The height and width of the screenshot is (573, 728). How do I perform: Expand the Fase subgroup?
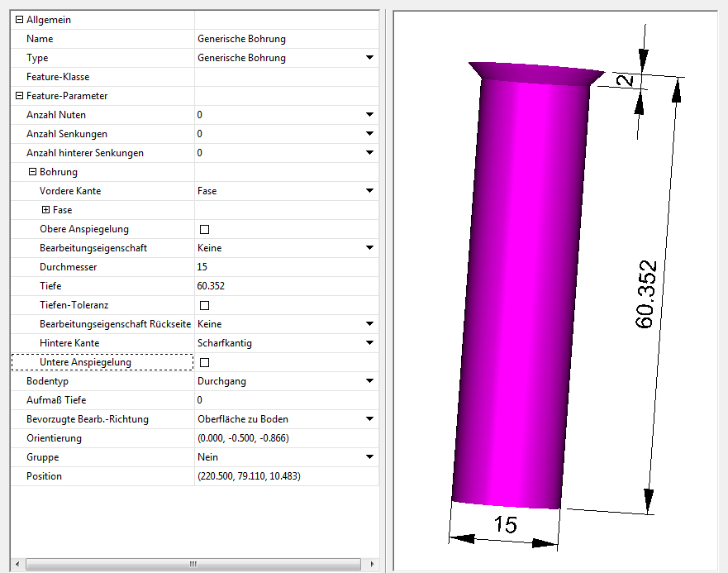point(46,210)
